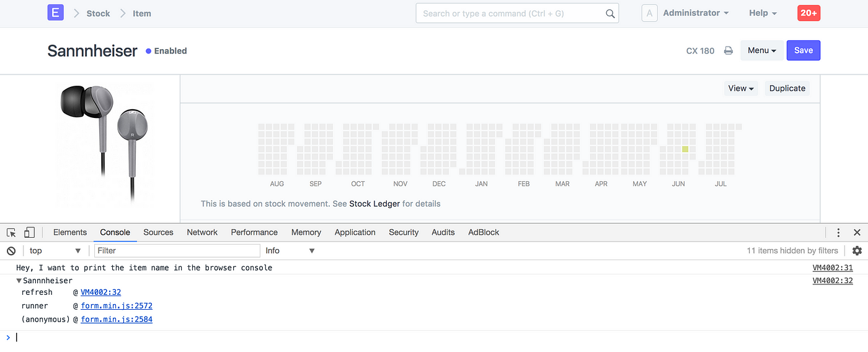The image size is (868, 352).
Task: Switch to the Audits tab
Action: [x=443, y=232]
